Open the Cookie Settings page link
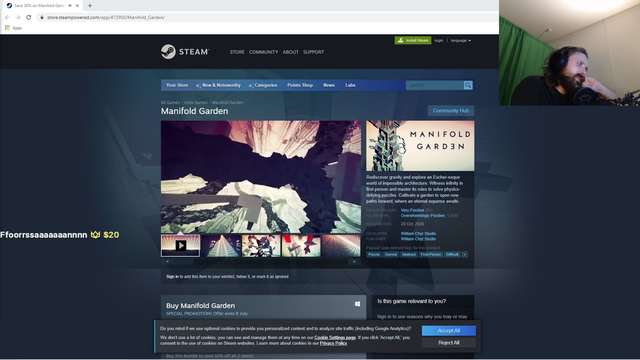 tap(335, 338)
